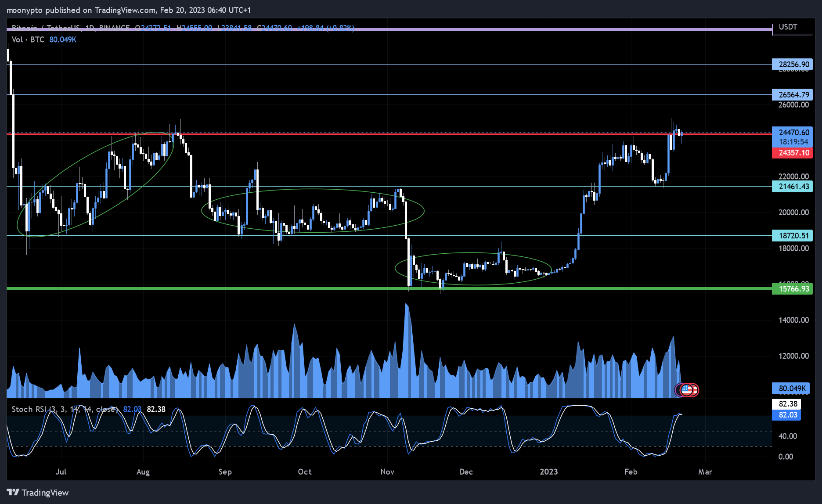This screenshot has width=822, height=504.
Task: Click the 40.00 Stoch RSI axis tick
Action: 787,436
